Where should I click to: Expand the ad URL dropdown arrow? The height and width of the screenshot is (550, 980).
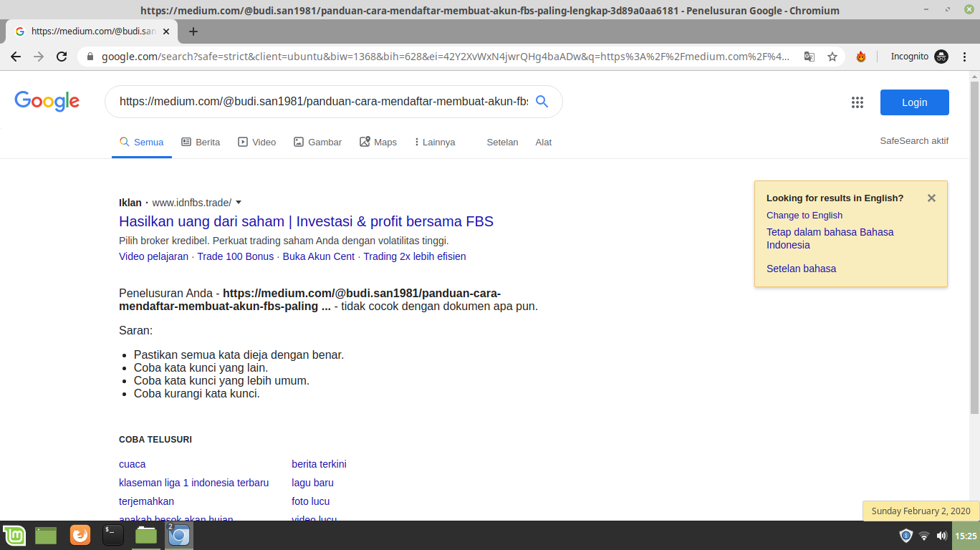[239, 203]
